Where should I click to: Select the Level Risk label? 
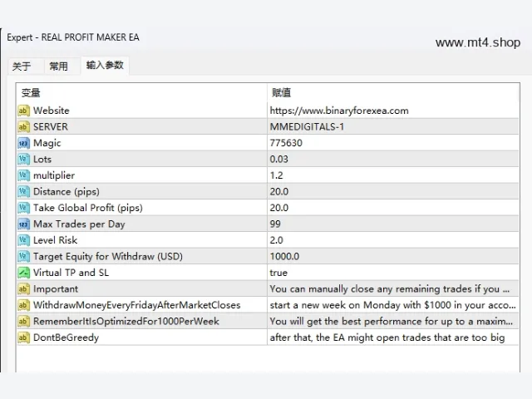click(56, 240)
